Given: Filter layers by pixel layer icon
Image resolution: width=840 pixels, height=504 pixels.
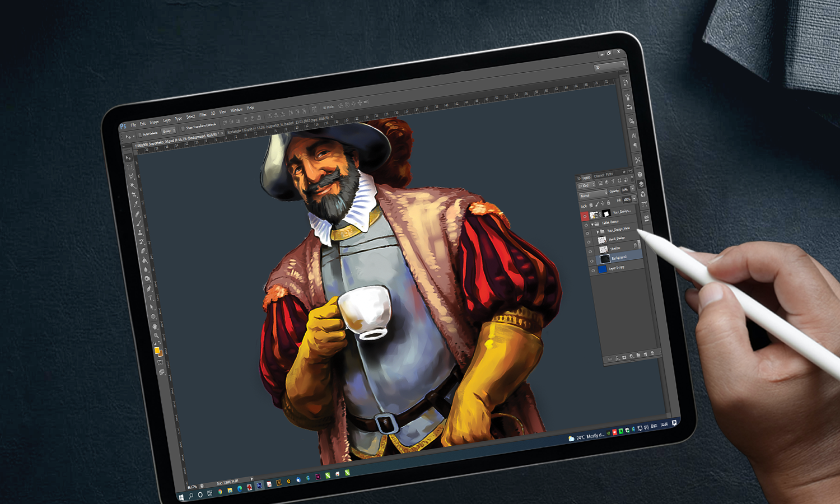Looking at the screenshot, I should point(600,183).
